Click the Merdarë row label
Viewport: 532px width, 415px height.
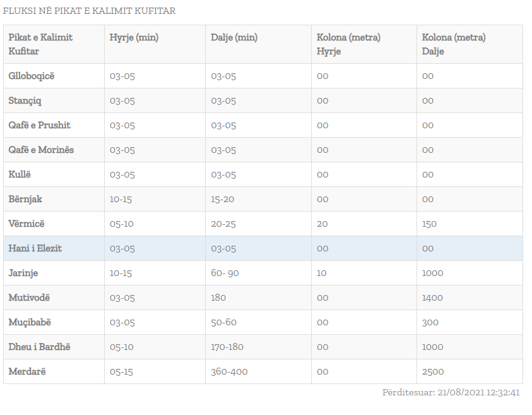coord(27,371)
